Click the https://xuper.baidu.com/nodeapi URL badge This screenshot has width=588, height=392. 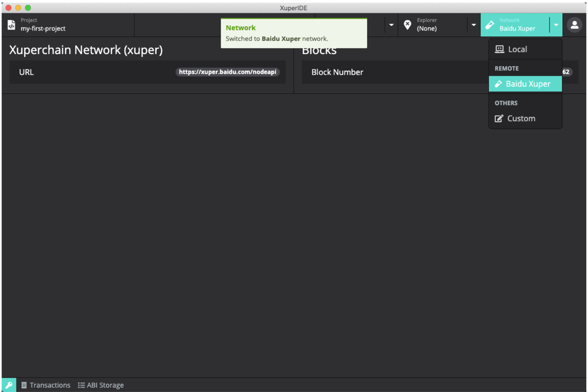pyautogui.click(x=227, y=72)
